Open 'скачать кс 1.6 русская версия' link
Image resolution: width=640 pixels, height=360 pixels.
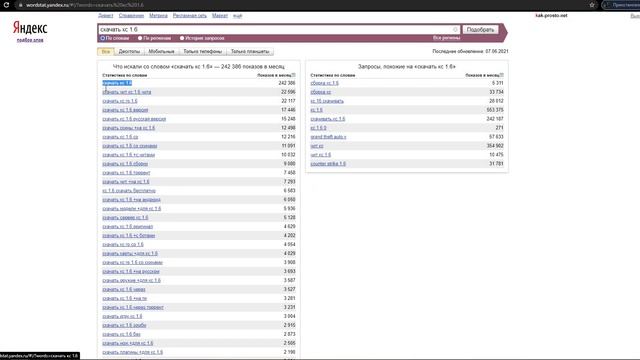(134, 119)
